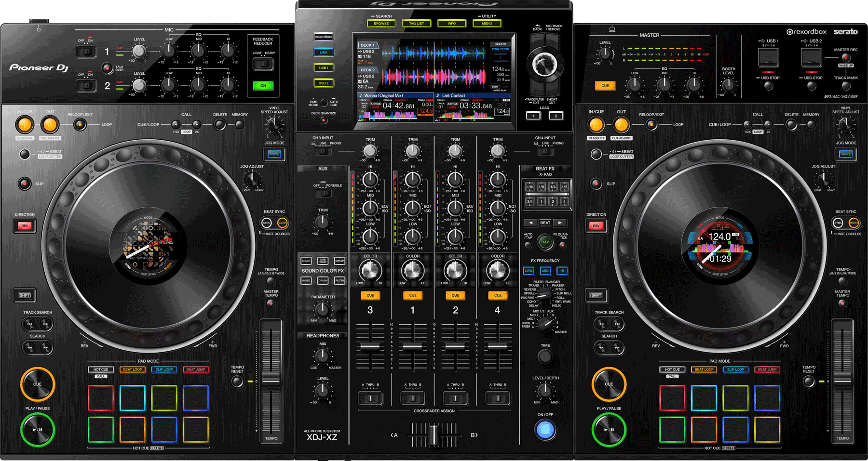The width and height of the screenshot is (868, 461).
Task: Select BEAT JUMP pad mode on left deck
Action: pyautogui.click(x=196, y=369)
